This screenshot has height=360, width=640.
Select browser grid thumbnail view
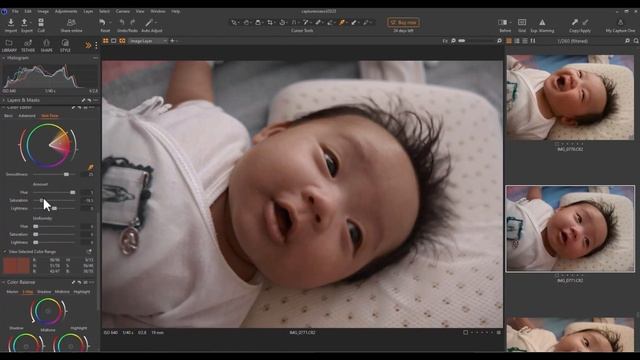tap(509, 41)
